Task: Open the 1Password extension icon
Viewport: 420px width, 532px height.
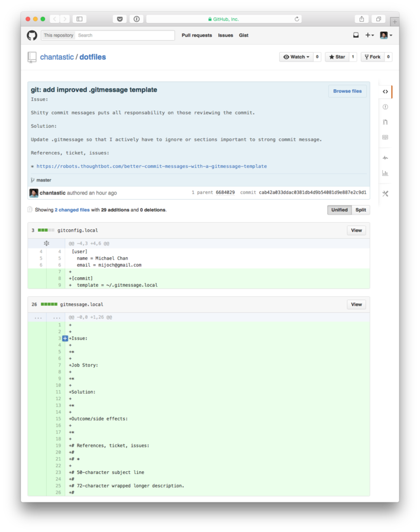Action: click(137, 19)
